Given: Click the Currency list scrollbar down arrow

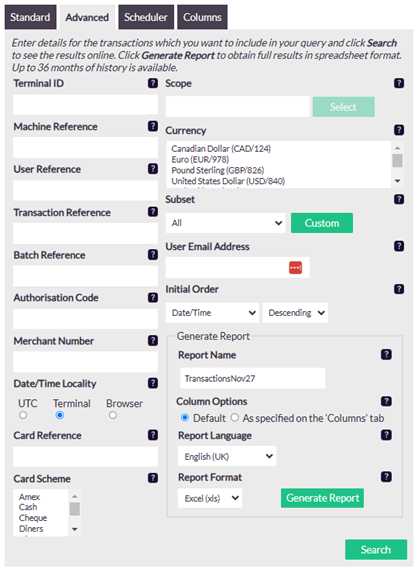Looking at the screenshot, I should point(398,181).
